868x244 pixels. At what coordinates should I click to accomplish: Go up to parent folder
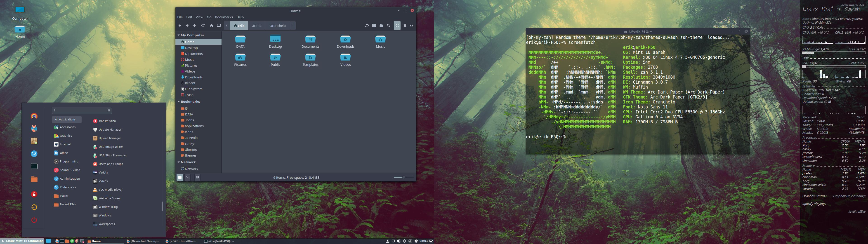pyautogui.click(x=194, y=26)
